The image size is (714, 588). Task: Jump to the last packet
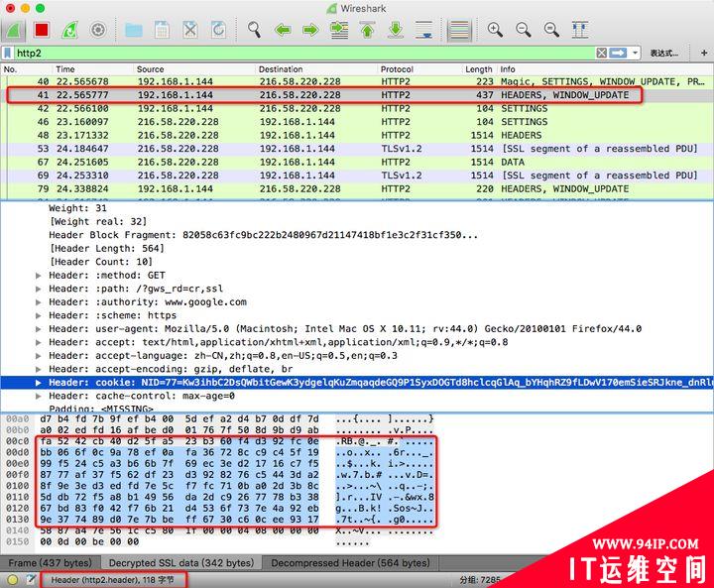click(396, 30)
